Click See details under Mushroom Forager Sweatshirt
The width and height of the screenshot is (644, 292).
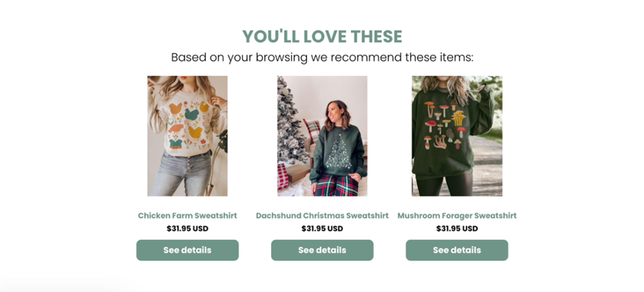coord(457,250)
